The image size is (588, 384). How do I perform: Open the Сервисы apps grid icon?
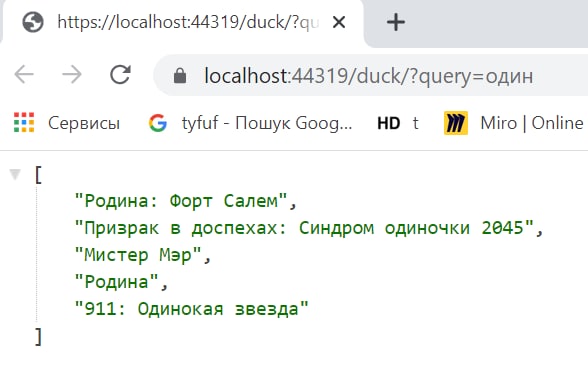[24, 123]
